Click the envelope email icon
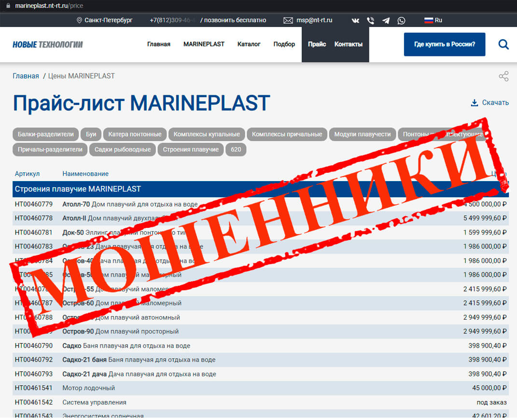This screenshot has height=420, width=517. point(288,20)
